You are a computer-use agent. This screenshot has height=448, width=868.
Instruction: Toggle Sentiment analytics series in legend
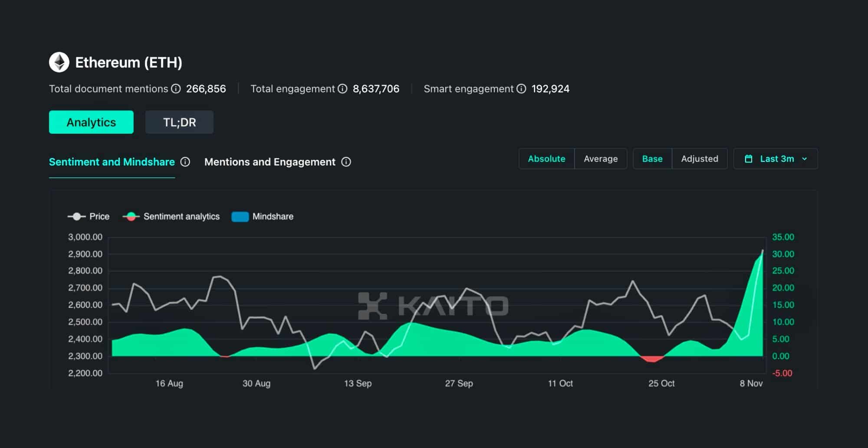(171, 217)
